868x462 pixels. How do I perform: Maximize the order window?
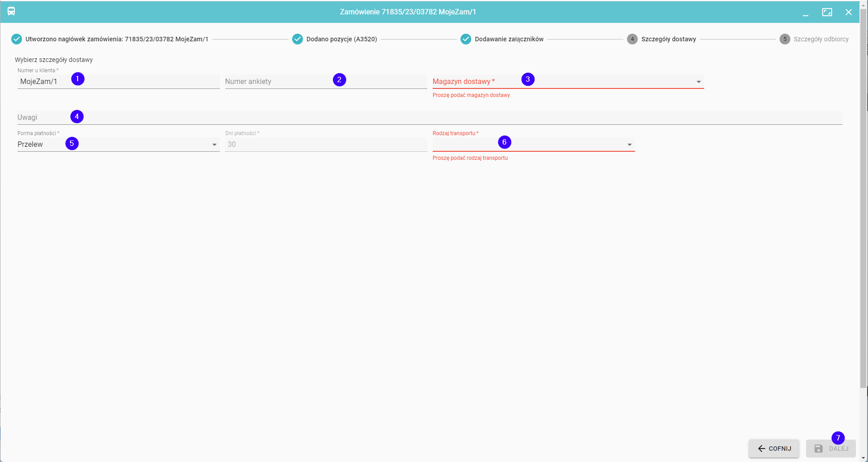[x=827, y=12]
